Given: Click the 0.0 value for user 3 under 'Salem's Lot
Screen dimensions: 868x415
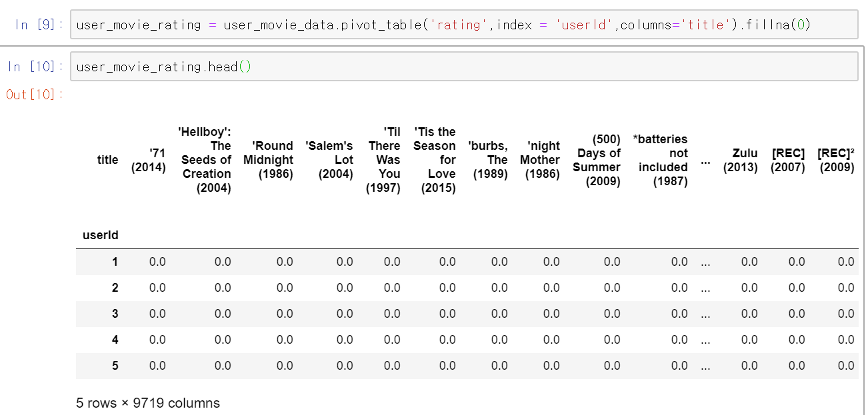Looking at the screenshot, I should point(345,314).
